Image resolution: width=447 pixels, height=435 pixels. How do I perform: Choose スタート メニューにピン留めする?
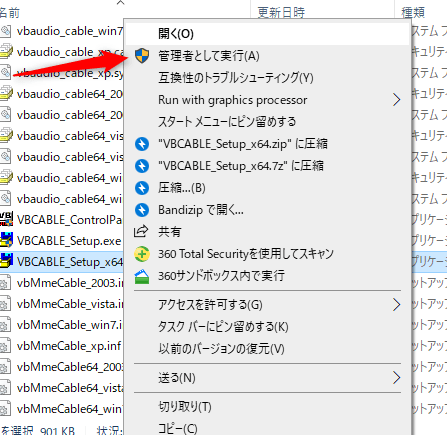(x=267, y=122)
